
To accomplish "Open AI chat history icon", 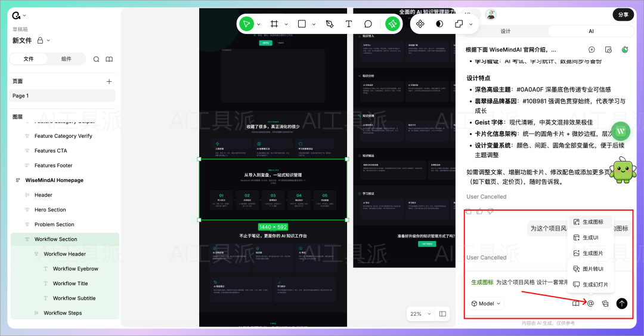I will (608, 50).
